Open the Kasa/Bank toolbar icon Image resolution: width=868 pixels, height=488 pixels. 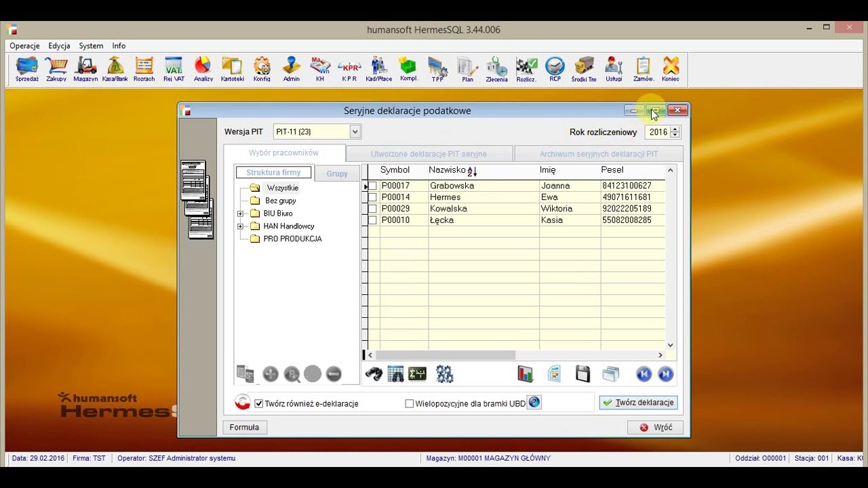[115, 70]
